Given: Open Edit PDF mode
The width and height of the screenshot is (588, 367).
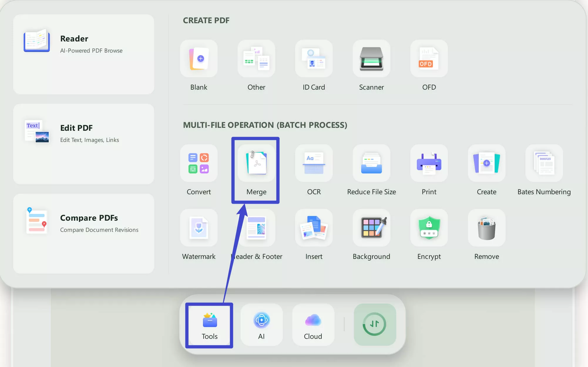Looking at the screenshot, I should point(83,133).
